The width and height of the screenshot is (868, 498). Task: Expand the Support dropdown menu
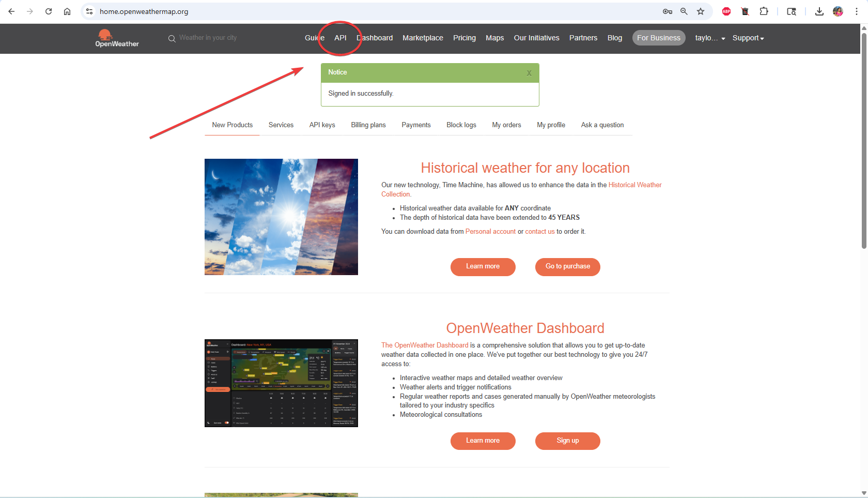(x=748, y=38)
